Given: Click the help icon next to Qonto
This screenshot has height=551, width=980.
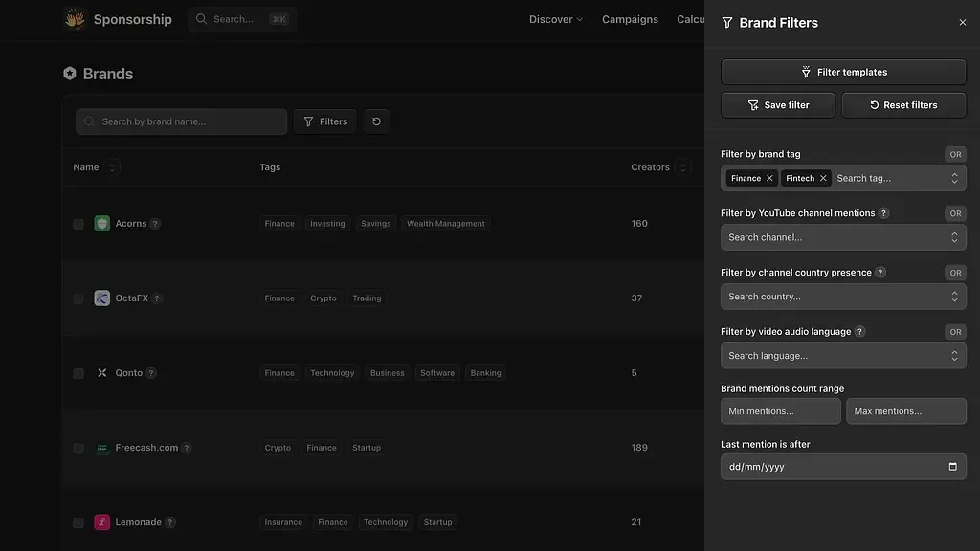Looking at the screenshot, I should click(150, 373).
